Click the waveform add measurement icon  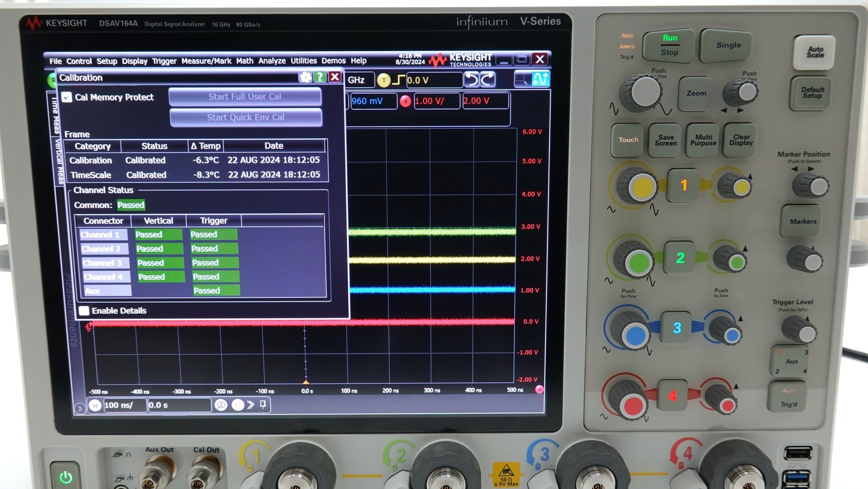pos(541,79)
